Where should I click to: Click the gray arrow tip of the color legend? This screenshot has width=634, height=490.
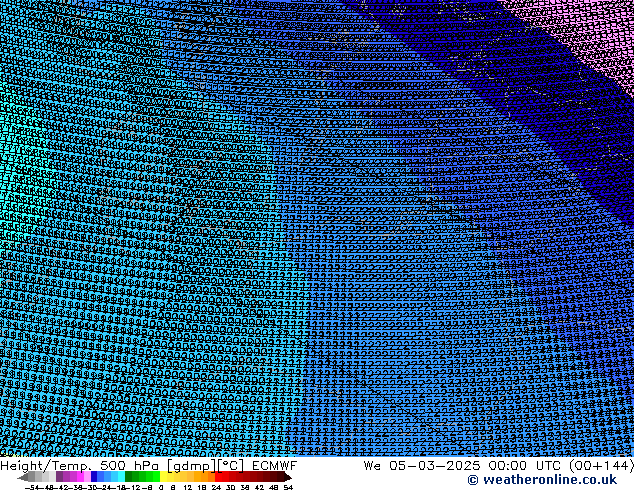(23, 477)
